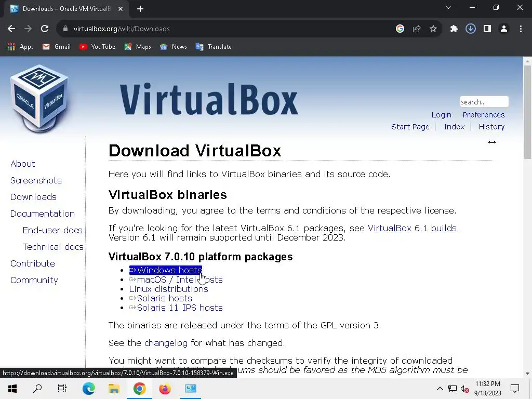Close the Downloads – Oracle VM VirtualBox tab

coord(121,9)
